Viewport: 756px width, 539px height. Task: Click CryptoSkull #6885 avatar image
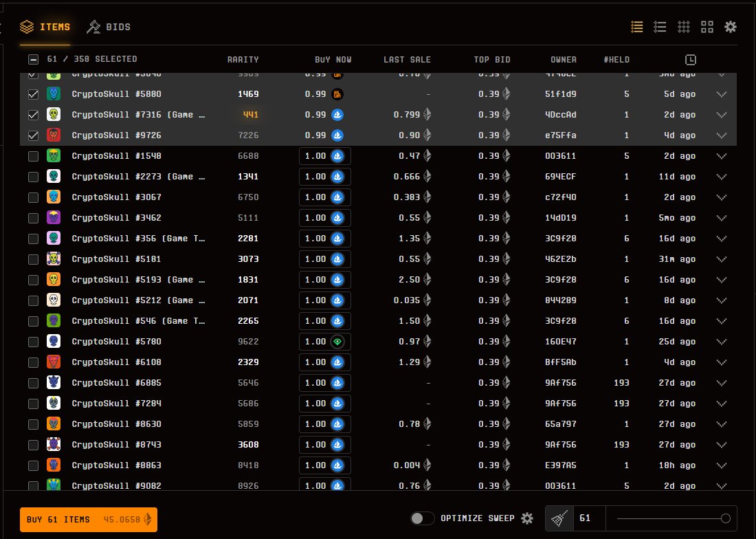54,383
